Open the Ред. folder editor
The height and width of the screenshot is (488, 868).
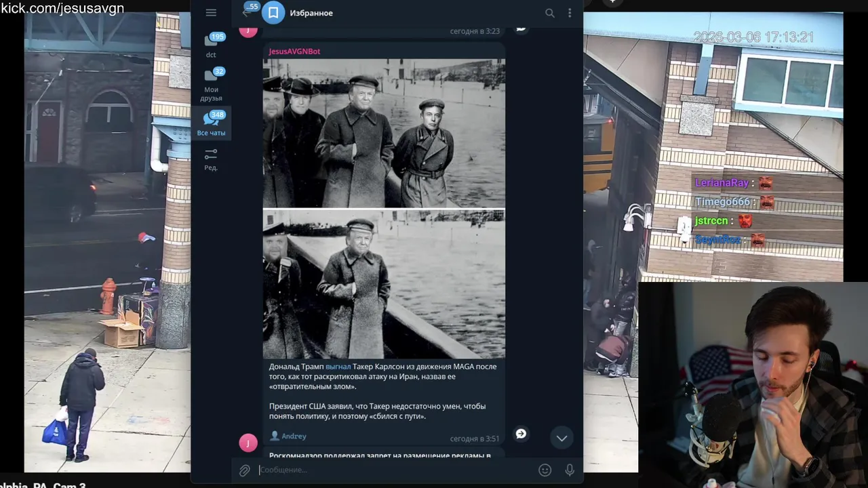point(211,159)
